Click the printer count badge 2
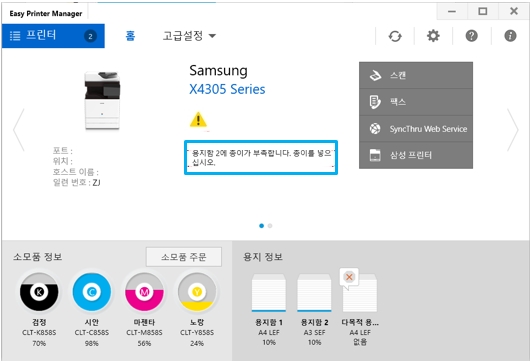Viewport: 531px width, 362px height. coord(90,36)
